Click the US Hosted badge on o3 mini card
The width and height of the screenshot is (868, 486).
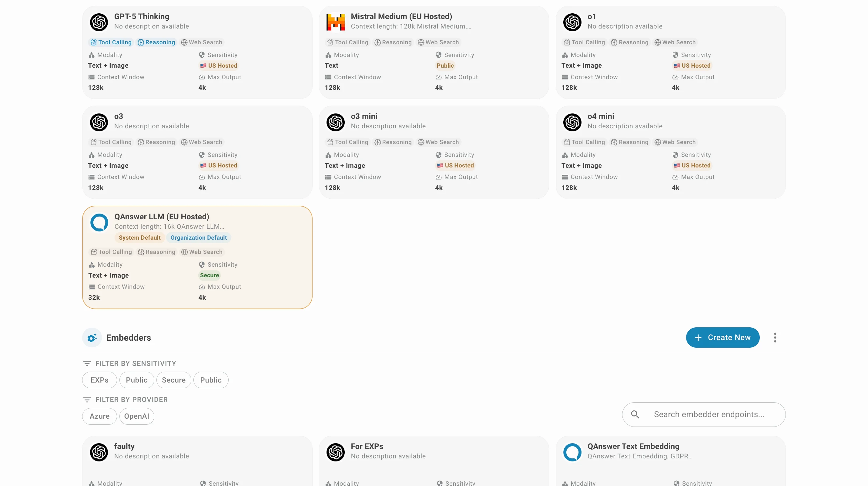pos(455,166)
